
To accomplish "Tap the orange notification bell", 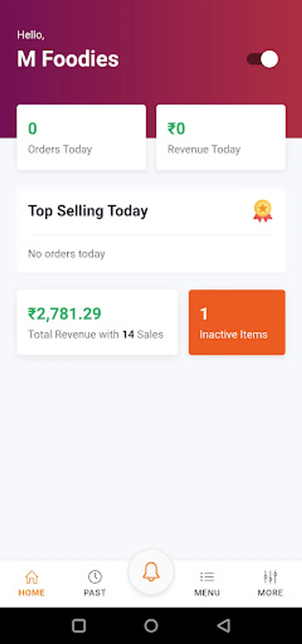I will tap(151, 572).
